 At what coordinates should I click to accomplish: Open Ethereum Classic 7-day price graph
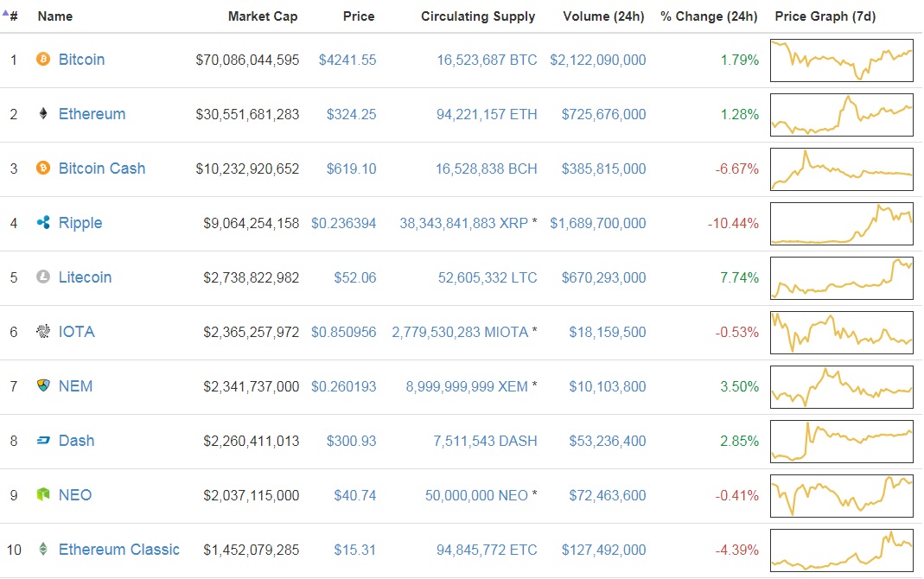[x=842, y=550]
